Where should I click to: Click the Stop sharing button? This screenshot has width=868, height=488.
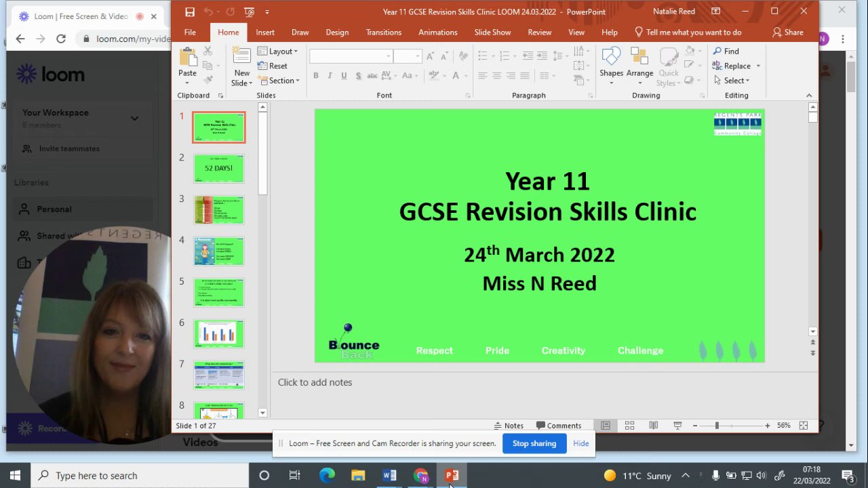tap(534, 443)
